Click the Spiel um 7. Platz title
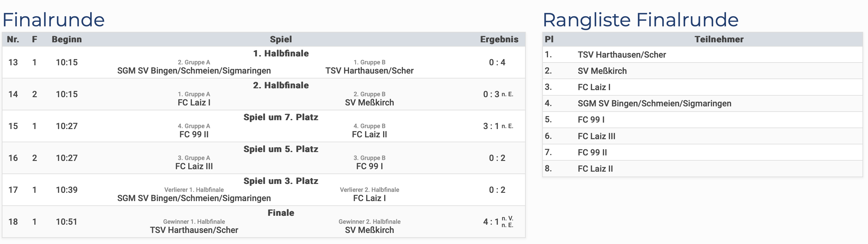 click(x=281, y=117)
